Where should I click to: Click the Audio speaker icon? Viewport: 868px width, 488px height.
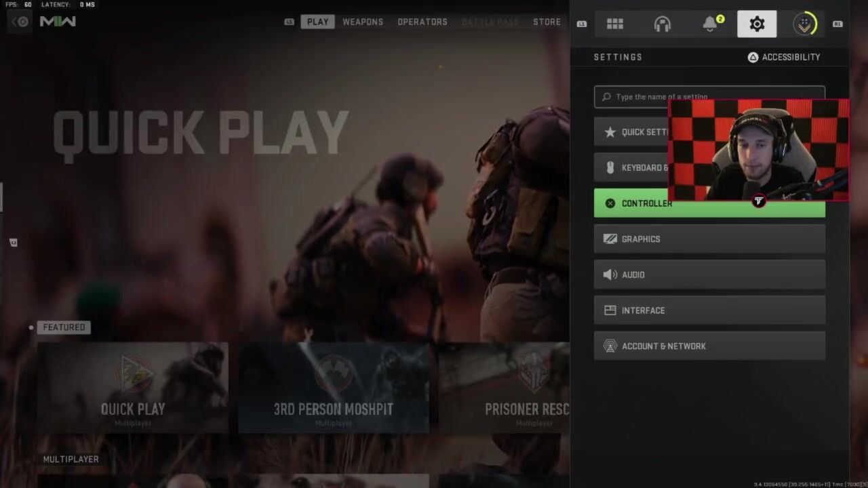click(610, 274)
